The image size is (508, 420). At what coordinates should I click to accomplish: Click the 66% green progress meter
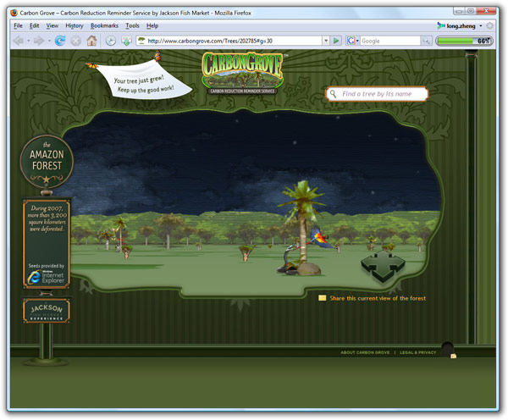click(x=464, y=41)
